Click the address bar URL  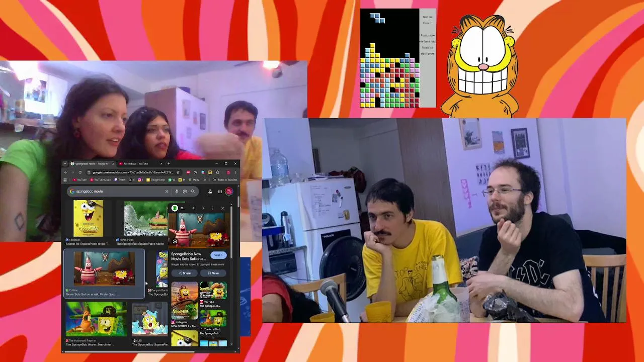pyautogui.click(x=132, y=172)
